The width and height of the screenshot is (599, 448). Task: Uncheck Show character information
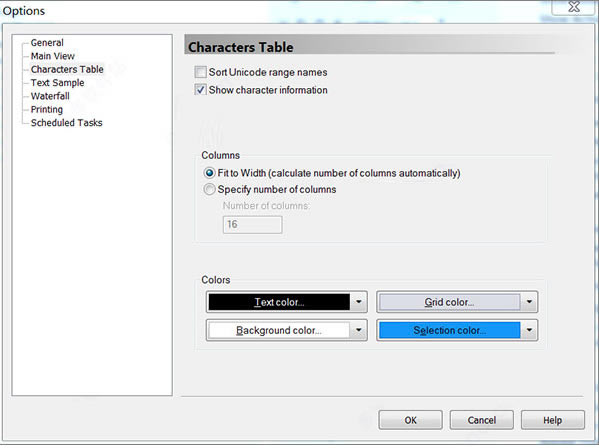(200, 90)
